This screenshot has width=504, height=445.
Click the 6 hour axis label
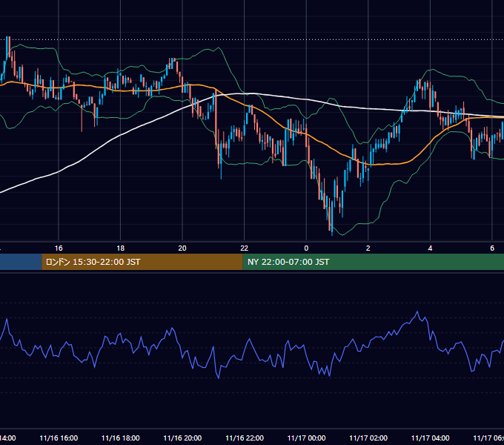tap(492, 248)
